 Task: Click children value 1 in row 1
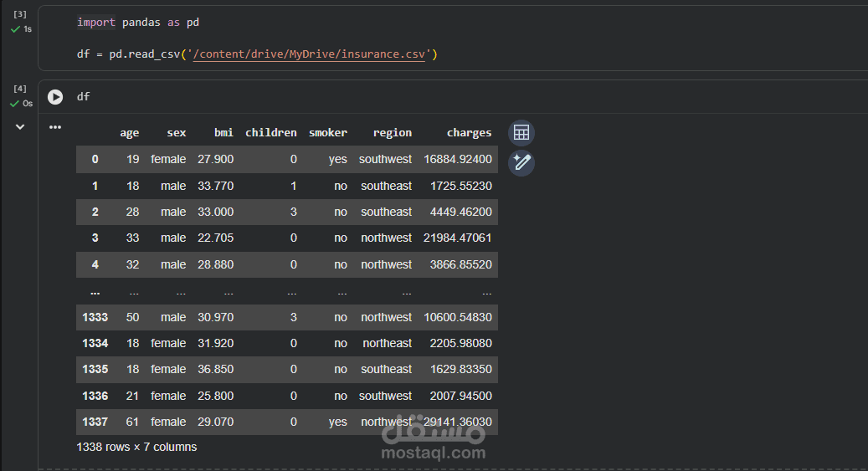click(x=294, y=186)
